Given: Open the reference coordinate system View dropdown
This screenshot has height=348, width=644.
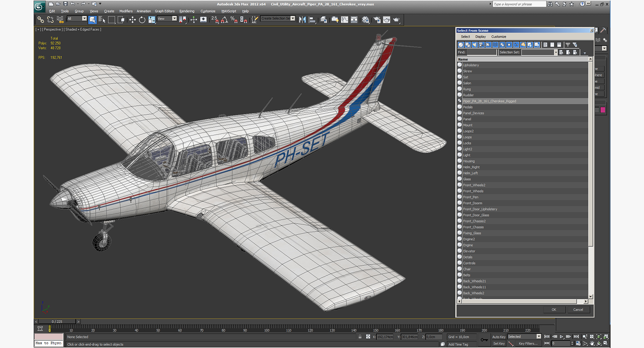Looking at the screenshot, I should click(x=167, y=19).
